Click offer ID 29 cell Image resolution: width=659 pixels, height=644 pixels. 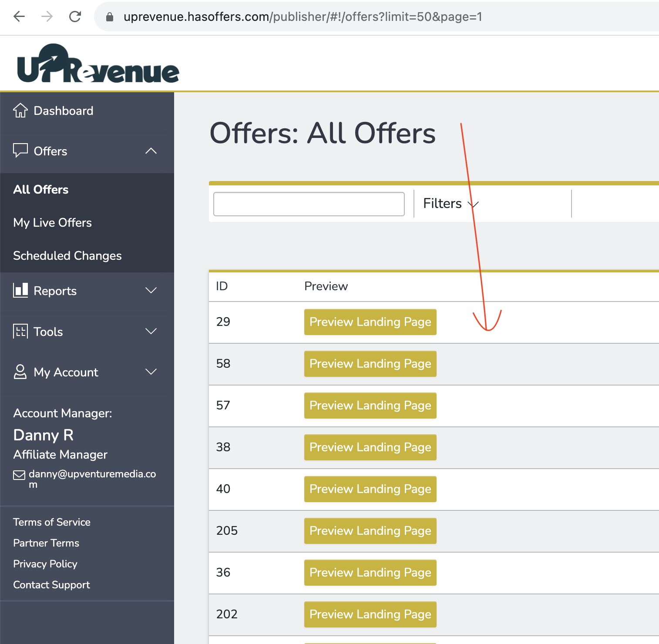pos(223,322)
